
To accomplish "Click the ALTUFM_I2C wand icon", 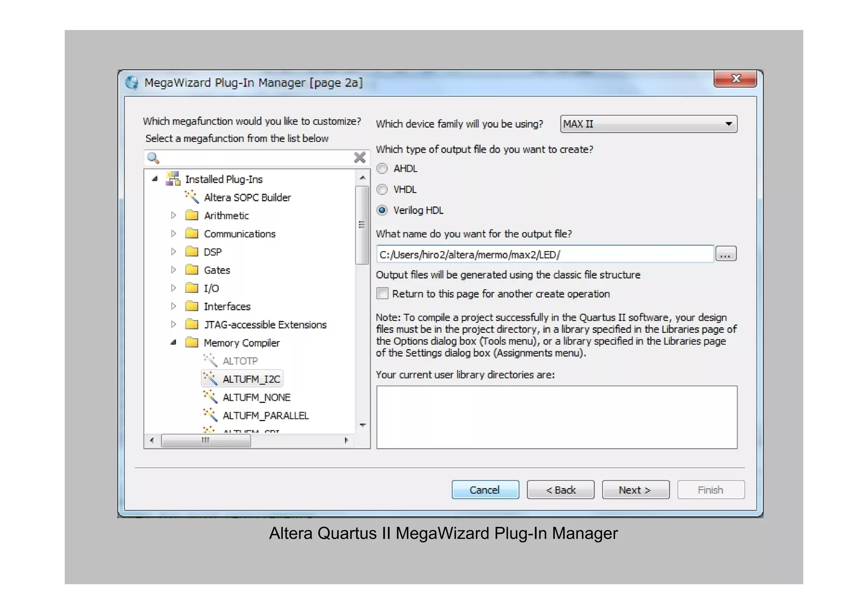I will (x=210, y=378).
